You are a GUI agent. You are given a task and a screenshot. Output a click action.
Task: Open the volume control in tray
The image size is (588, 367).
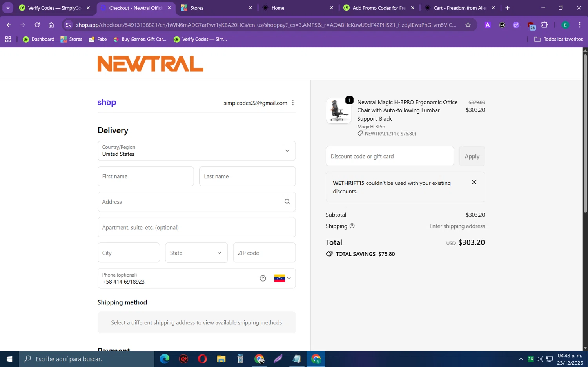[x=540, y=359]
